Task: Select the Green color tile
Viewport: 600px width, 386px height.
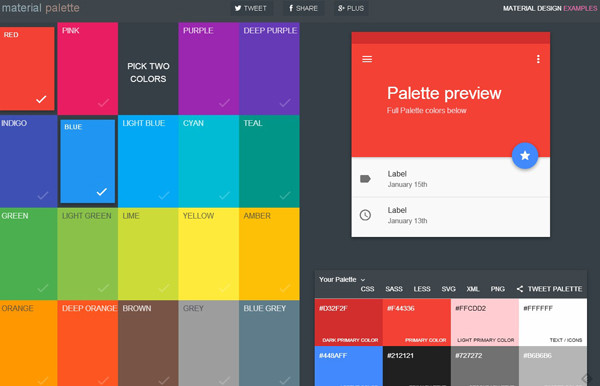Action: (29, 254)
